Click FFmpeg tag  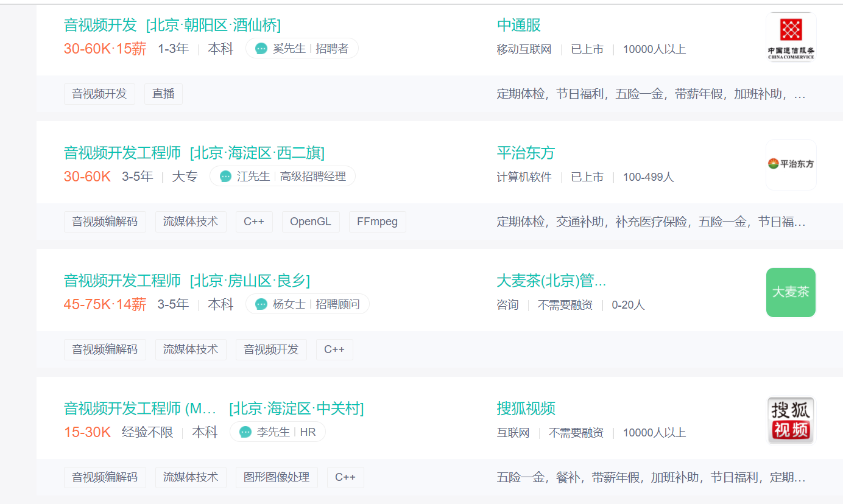(378, 222)
